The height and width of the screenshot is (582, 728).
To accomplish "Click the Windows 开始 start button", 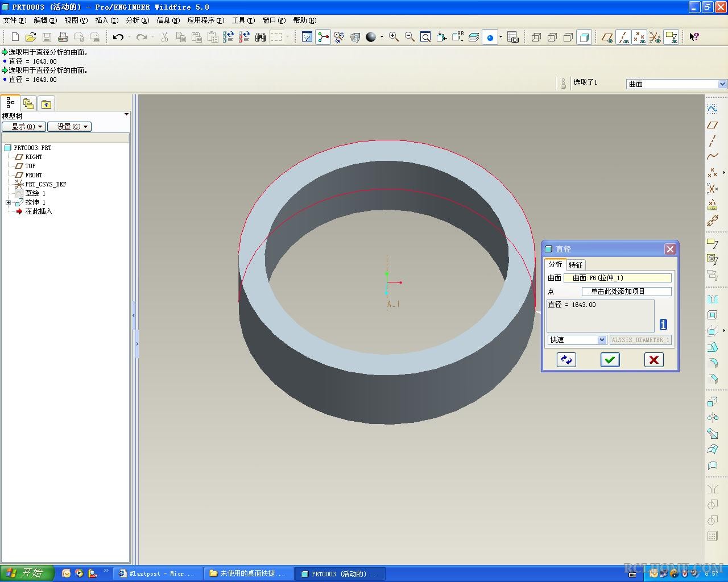I will click(x=27, y=573).
